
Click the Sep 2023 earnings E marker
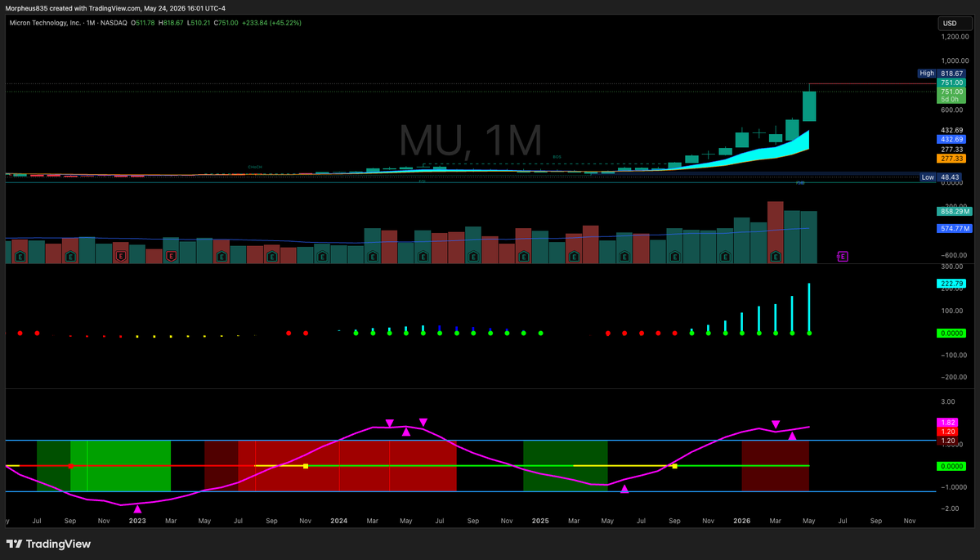[x=272, y=256]
